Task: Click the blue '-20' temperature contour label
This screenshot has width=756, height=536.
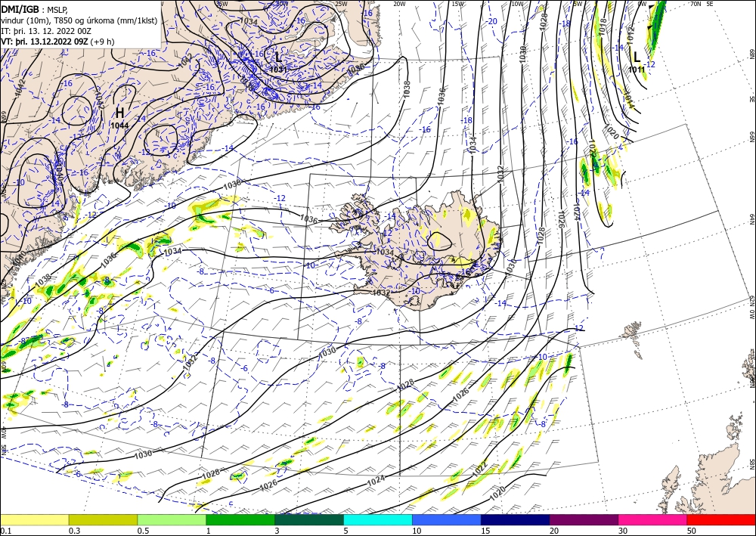Action: tap(492, 21)
